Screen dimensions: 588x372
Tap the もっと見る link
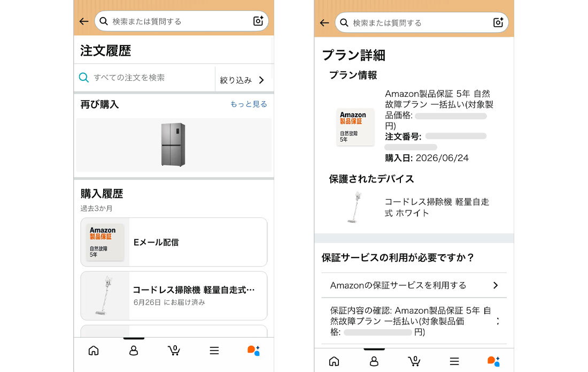249,104
